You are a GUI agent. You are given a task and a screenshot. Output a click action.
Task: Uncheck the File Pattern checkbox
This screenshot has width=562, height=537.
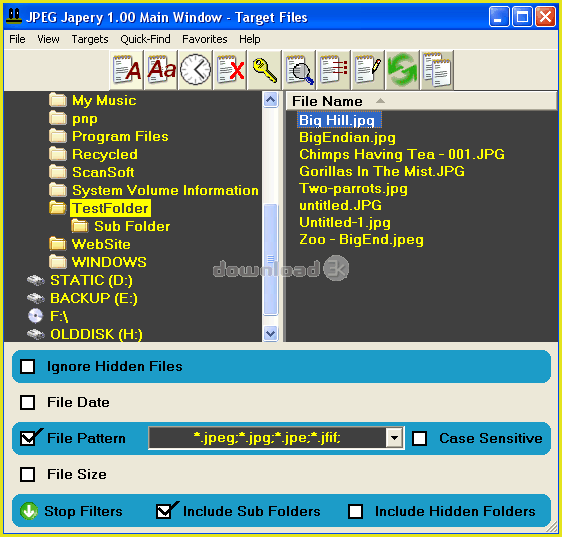pyautogui.click(x=28, y=438)
